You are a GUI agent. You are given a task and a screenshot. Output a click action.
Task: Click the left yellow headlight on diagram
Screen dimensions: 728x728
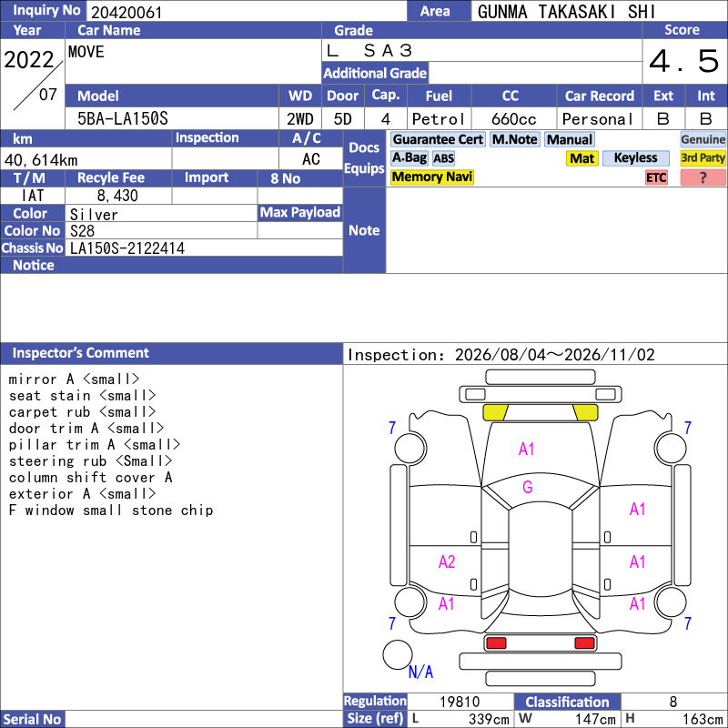[x=495, y=412]
